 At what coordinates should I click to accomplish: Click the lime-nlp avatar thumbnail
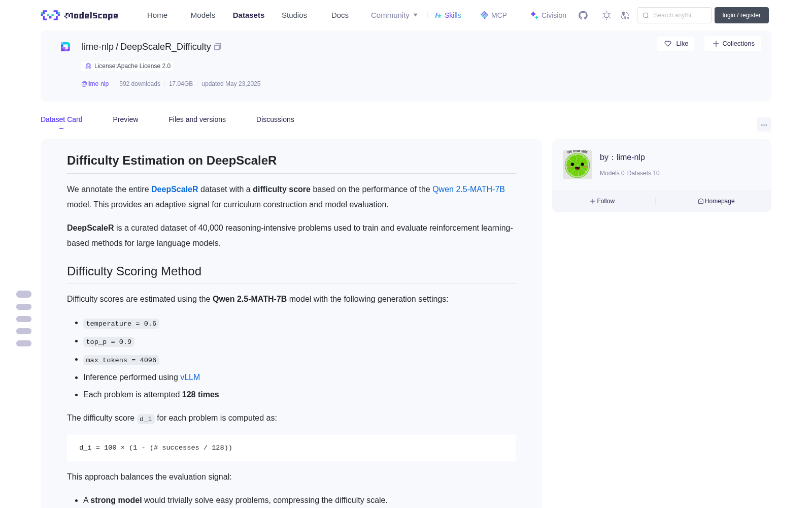tap(578, 165)
